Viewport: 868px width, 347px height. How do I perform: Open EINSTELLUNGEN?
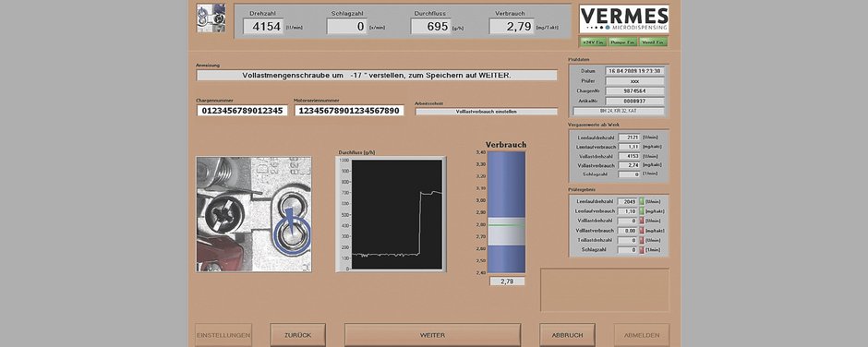(x=223, y=335)
